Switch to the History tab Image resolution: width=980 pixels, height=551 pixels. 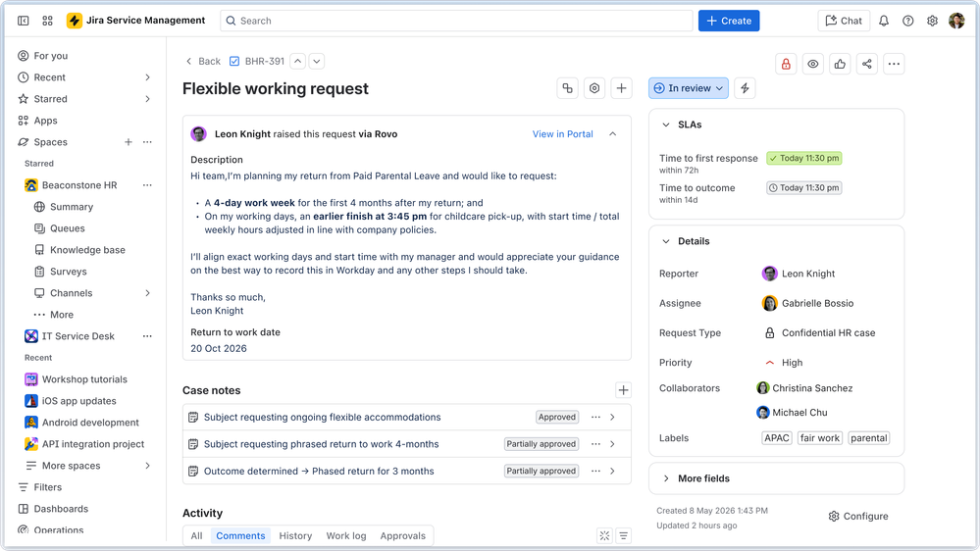click(x=295, y=535)
